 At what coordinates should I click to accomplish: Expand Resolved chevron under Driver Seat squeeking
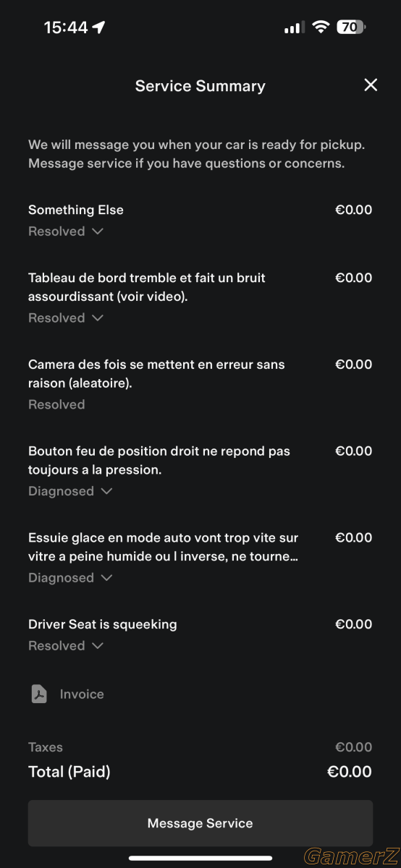(x=98, y=646)
